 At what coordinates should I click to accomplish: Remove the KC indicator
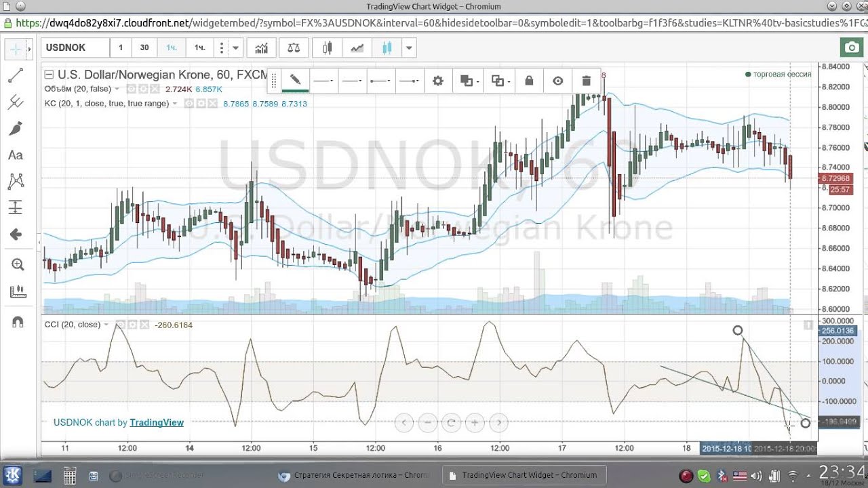pyautogui.click(x=213, y=104)
